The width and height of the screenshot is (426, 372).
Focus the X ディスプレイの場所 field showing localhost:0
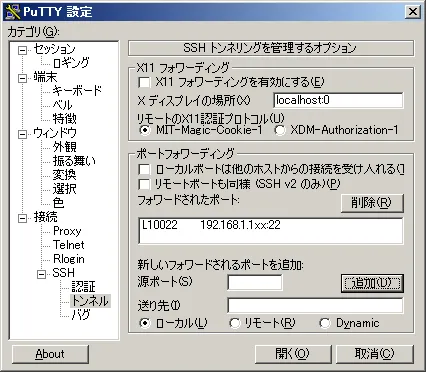338,100
